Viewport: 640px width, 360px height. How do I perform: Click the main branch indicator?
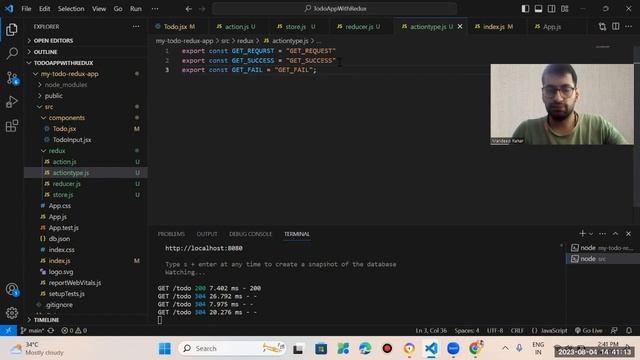tap(32, 331)
